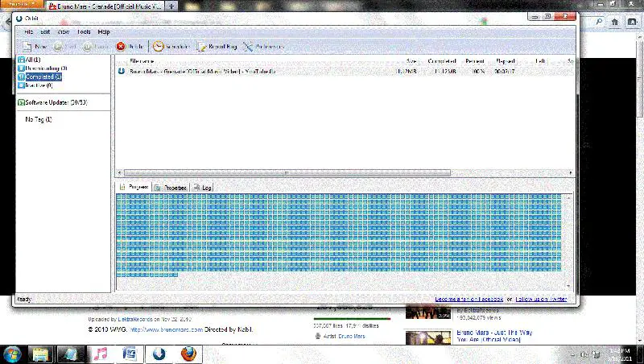Open the Firefox taskbar icon
This screenshot has height=364, width=644.
pyautogui.click(x=188, y=354)
